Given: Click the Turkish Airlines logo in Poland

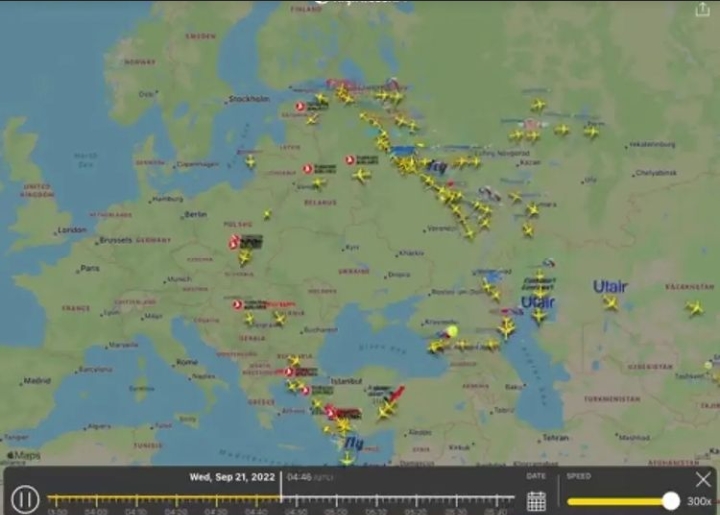Looking at the screenshot, I should point(234,242).
